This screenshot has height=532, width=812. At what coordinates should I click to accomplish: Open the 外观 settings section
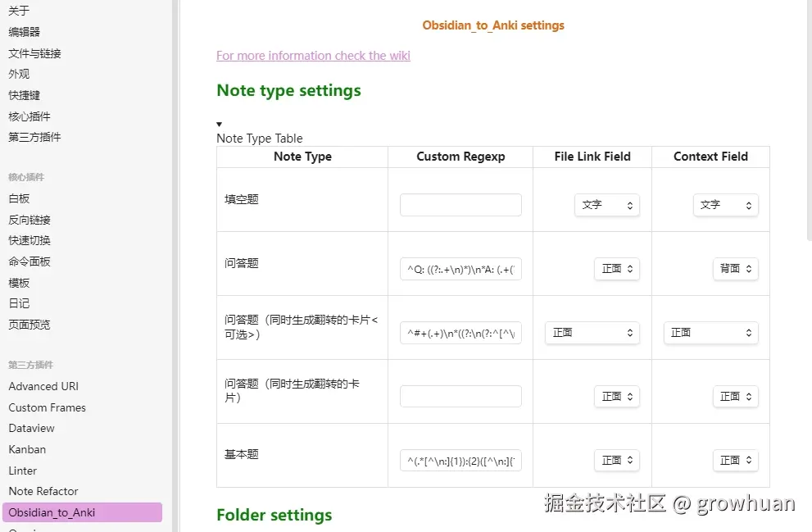pyautogui.click(x=19, y=74)
